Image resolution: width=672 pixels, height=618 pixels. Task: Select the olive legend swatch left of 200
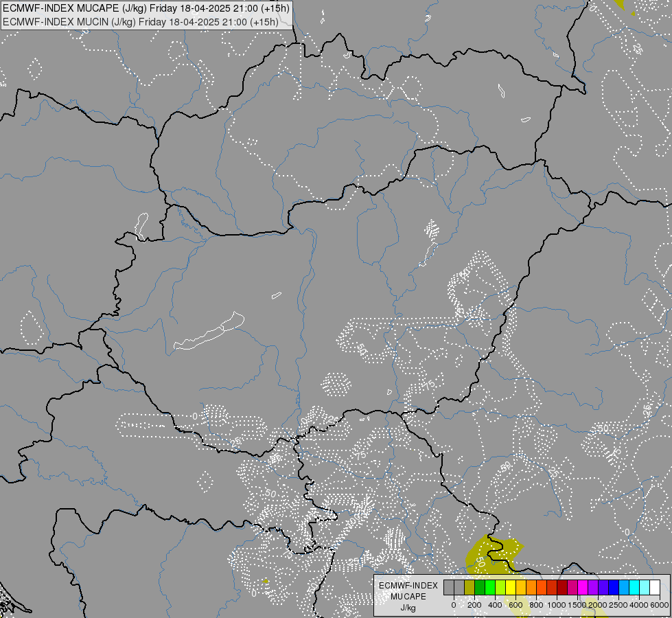tap(470, 587)
